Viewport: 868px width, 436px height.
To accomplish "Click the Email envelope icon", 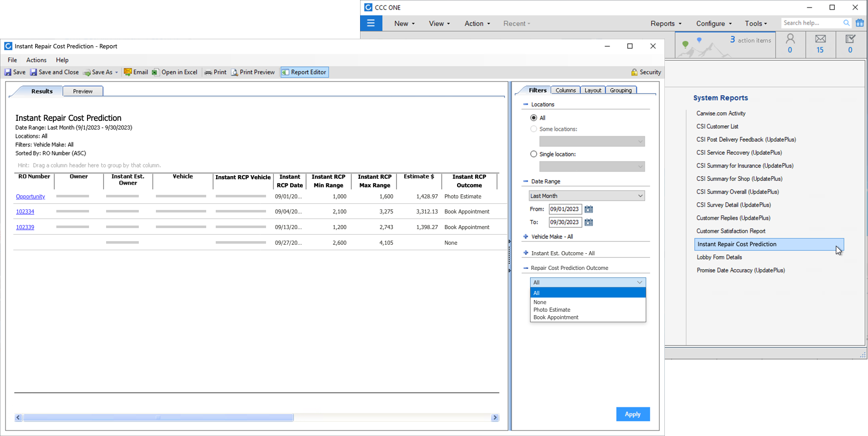I will [x=128, y=72].
